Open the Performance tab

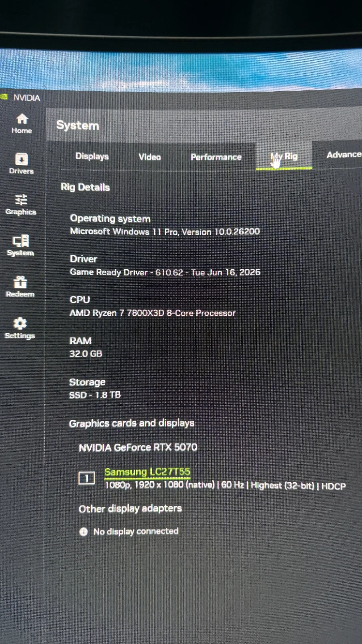pos(216,157)
